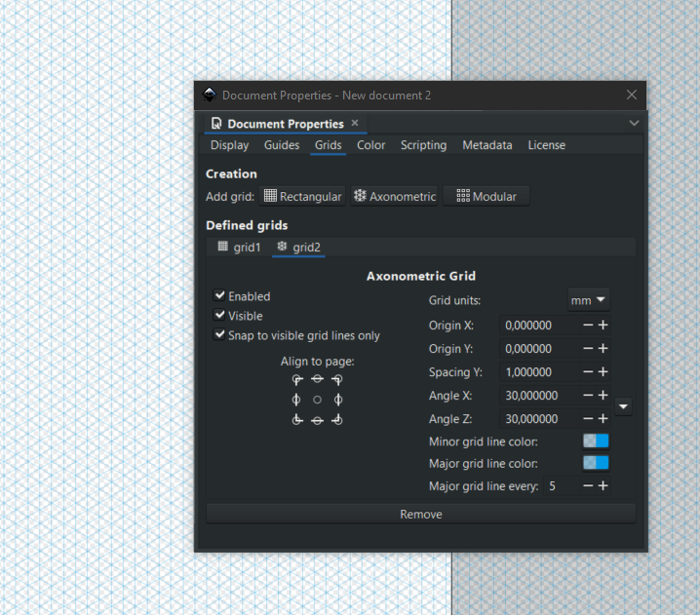
Task: Decrease Origin Y value
Action: pos(588,349)
